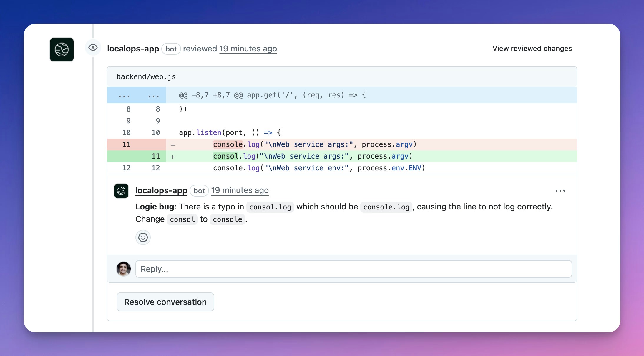This screenshot has height=356, width=644.
Task: Click the 'console.log' inline code in comment
Action: (386, 207)
